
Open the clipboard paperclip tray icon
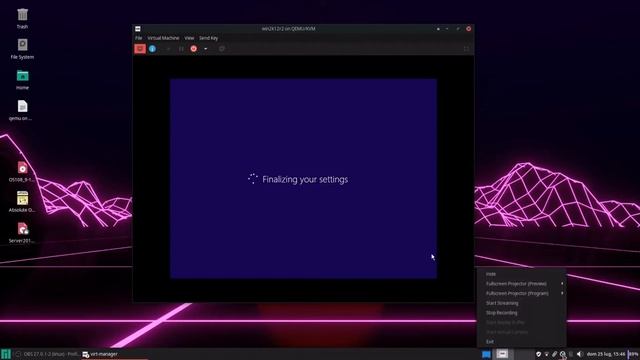tap(554, 354)
